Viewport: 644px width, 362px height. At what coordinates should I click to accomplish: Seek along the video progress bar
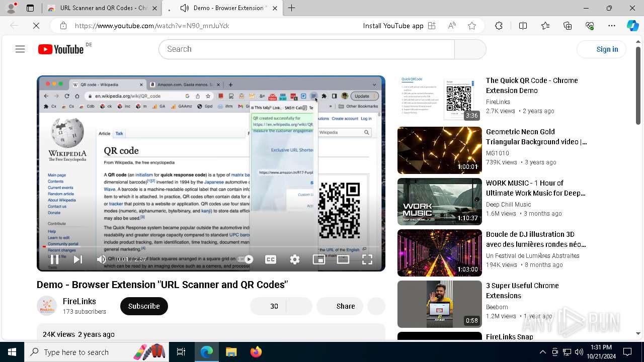[x=211, y=247]
